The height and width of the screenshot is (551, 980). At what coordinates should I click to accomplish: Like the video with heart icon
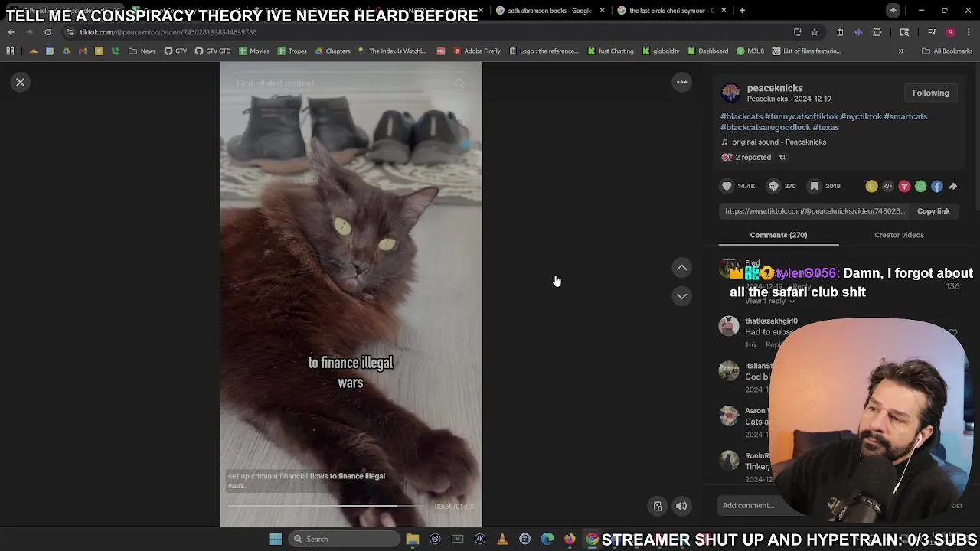[727, 186]
